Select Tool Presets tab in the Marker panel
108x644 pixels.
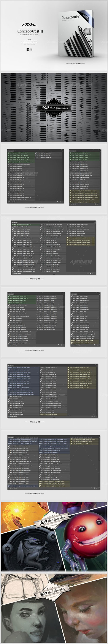point(74,294)
